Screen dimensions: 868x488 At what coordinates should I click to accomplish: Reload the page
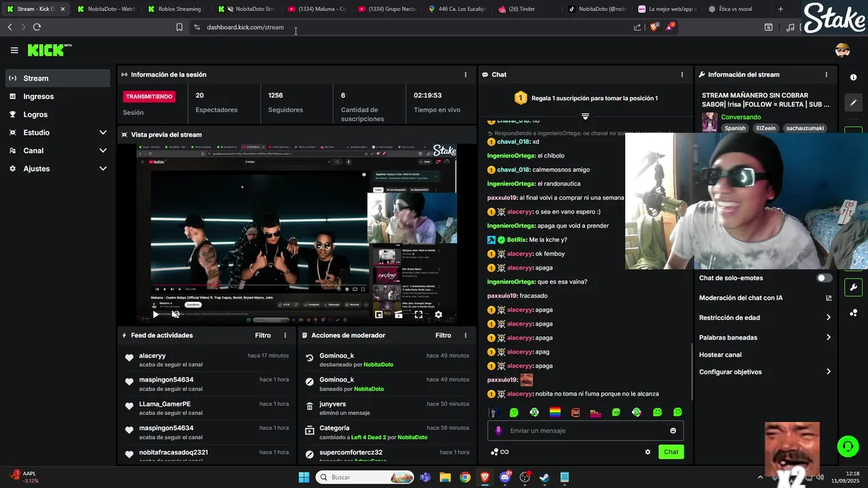37,27
